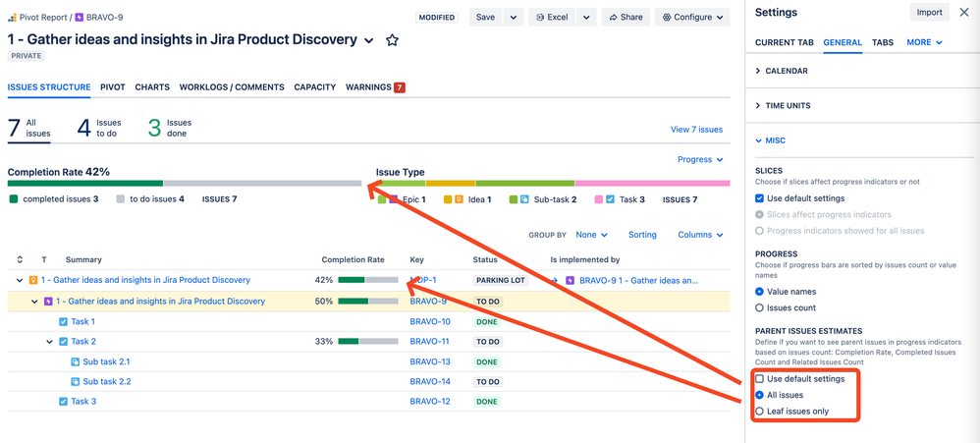
Task: Click the Epic legend icon
Action: (x=394, y=200)
